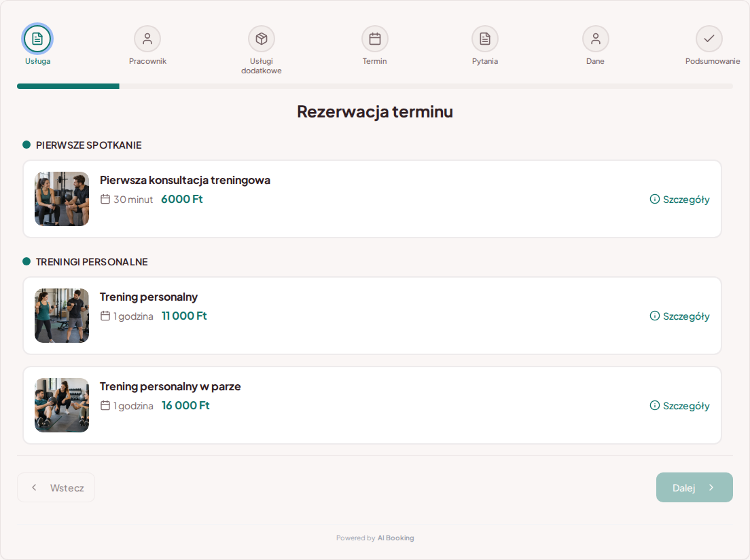
Task: Click the Termin calendar step icon
Action: 374,39
